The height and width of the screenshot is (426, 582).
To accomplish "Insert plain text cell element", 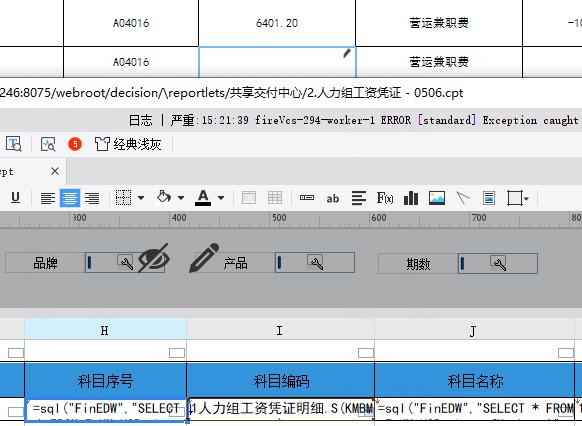I will coord(307,198).
